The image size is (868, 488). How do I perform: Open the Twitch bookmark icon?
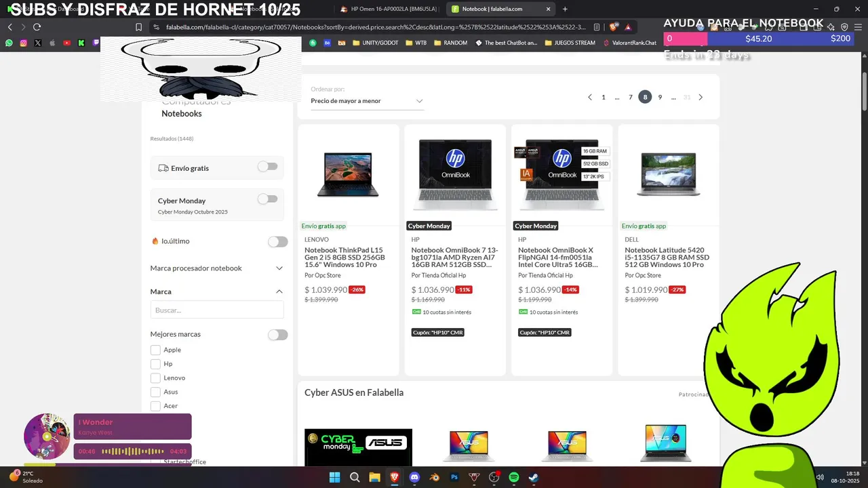[x=96, y=43]
